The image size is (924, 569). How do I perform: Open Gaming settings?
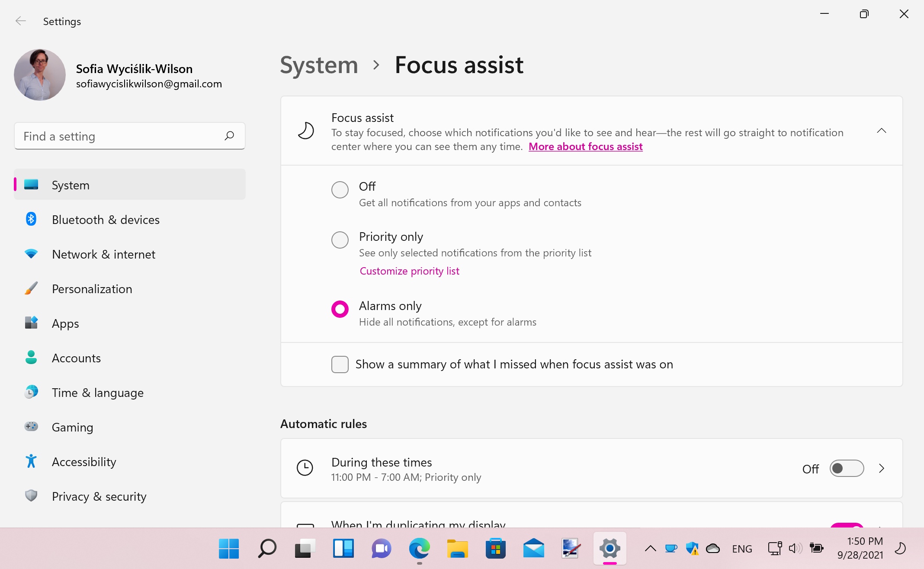point(129,427)
